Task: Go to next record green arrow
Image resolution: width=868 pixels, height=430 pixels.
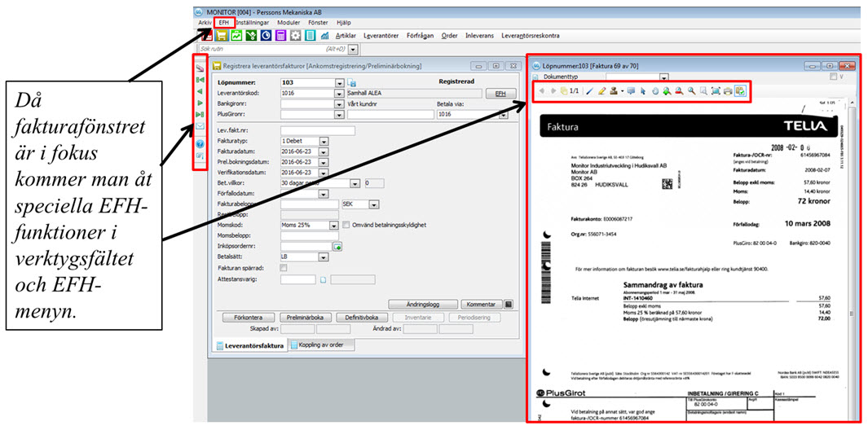Action: click(x=200, y=103)
